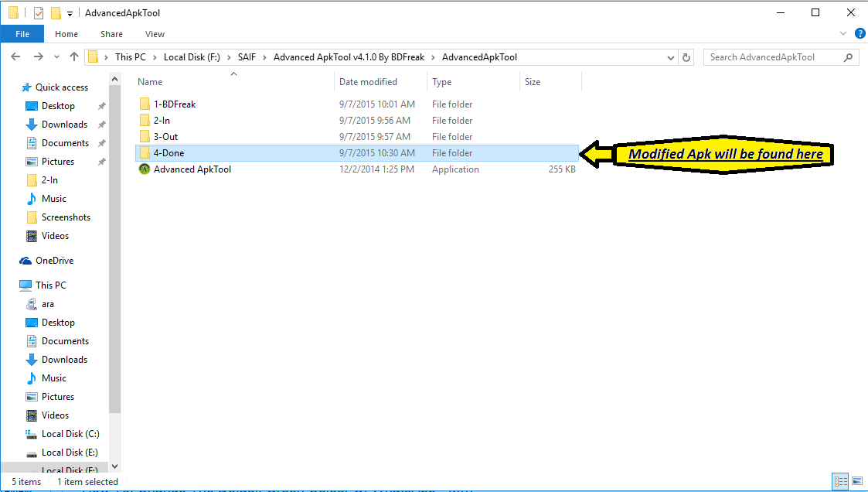Sort files by Date modified column
This screenshot has height=492, width=868.
pos(368,82)
